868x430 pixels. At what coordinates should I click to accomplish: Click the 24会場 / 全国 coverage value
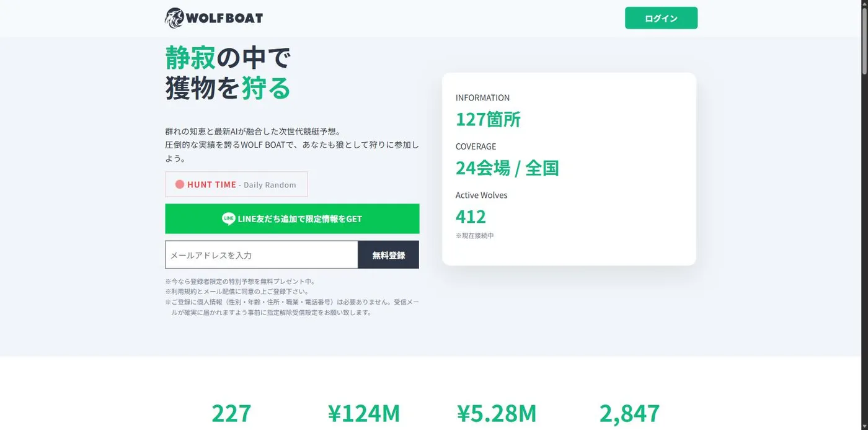coord(507,168)
